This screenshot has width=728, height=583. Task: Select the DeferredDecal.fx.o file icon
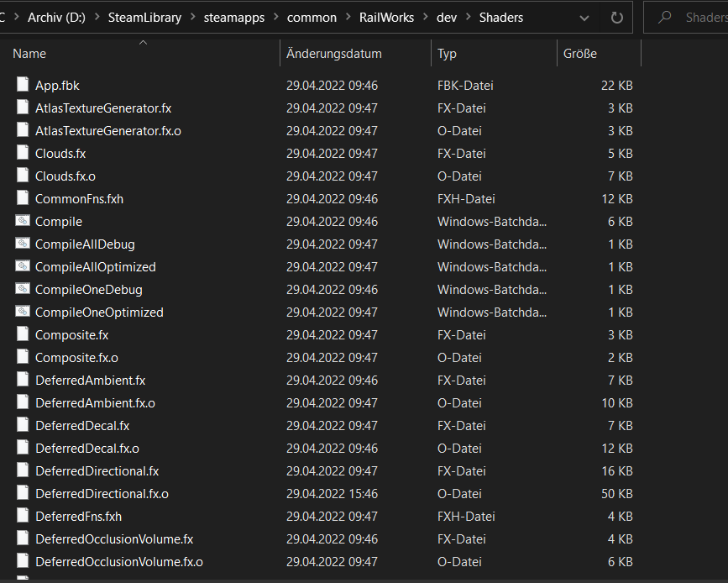pos(23,449)
